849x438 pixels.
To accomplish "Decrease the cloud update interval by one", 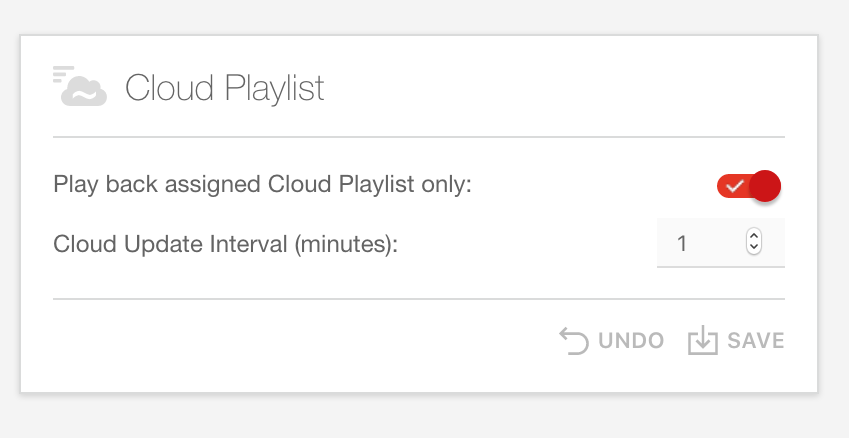I will tap(754, 247).
